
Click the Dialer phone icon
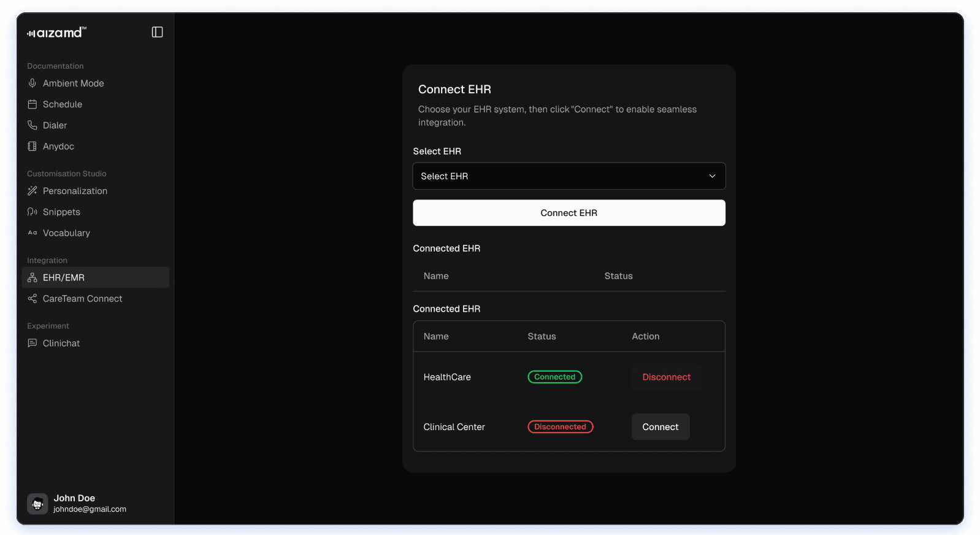(x=33, y=125)
